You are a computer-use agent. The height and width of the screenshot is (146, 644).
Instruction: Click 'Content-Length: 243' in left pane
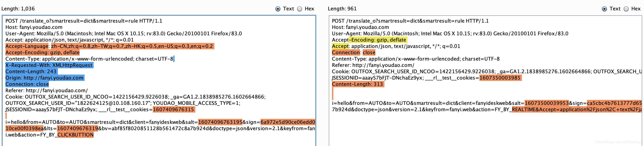pos(31,71)
